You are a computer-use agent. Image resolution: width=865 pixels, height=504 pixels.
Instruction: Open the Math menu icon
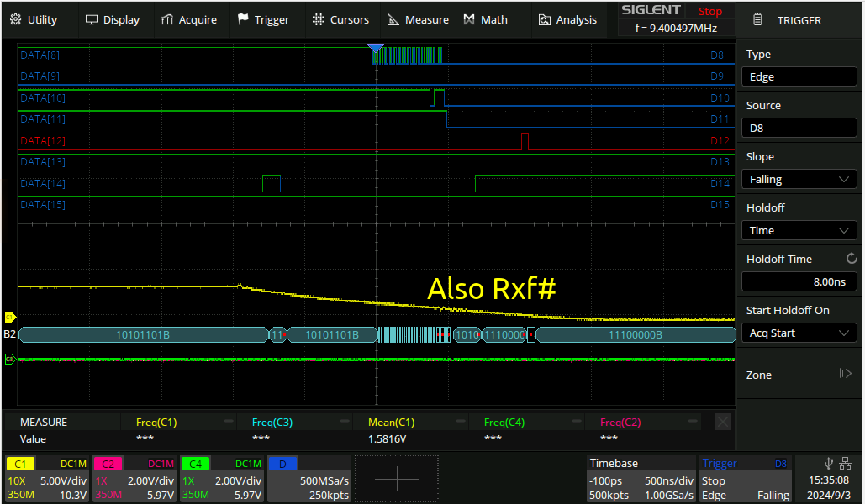[x=469, y=19]
